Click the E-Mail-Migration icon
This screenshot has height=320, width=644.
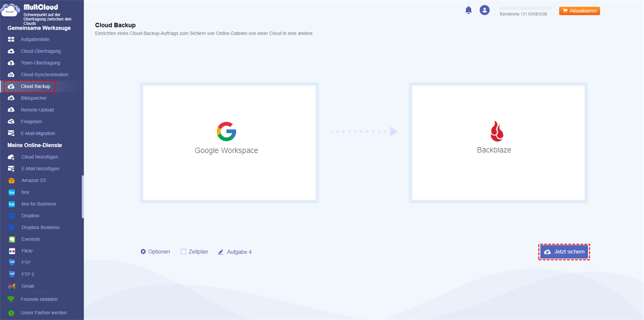[x=11, y=134]
